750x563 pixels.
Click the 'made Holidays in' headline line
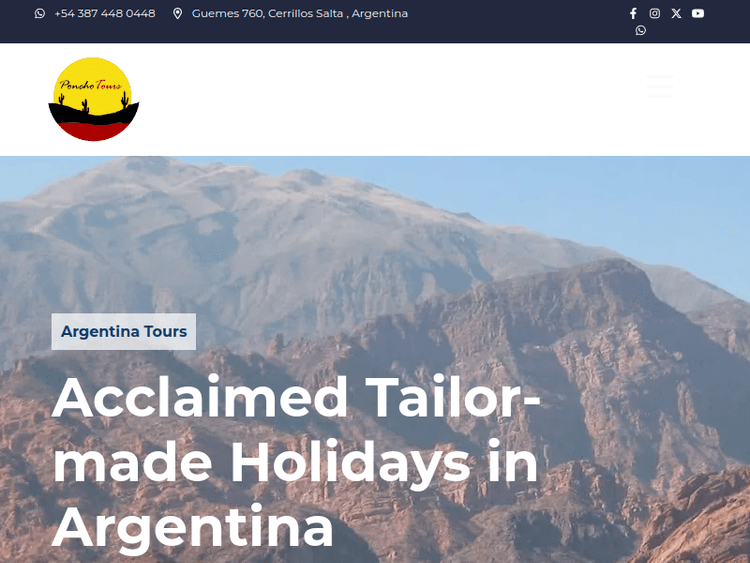(x=296, y=462)
